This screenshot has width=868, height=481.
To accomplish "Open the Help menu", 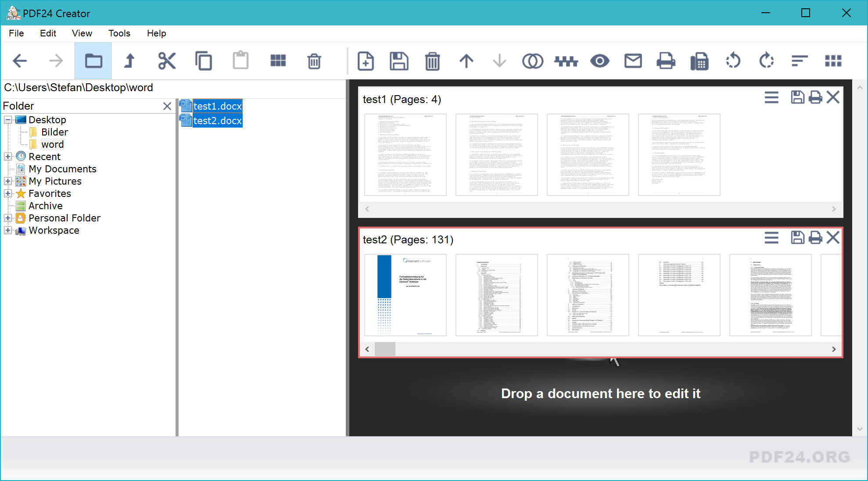I will click(156, 33).
